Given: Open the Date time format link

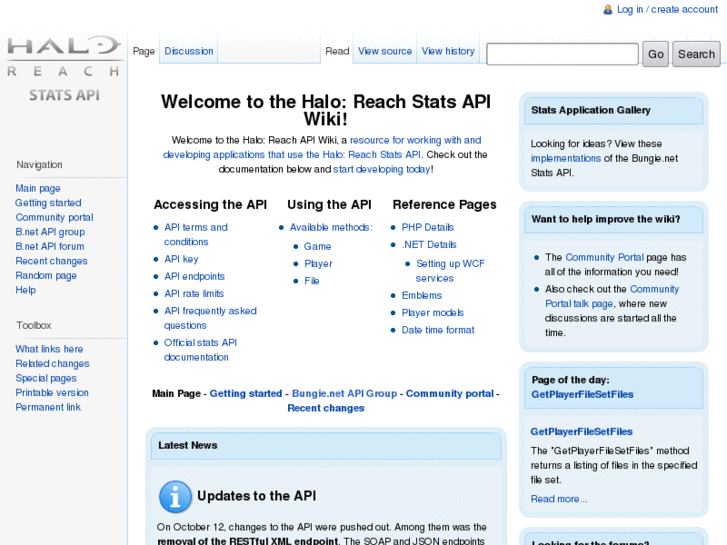Looking at the screenshot, I should 438,330.
